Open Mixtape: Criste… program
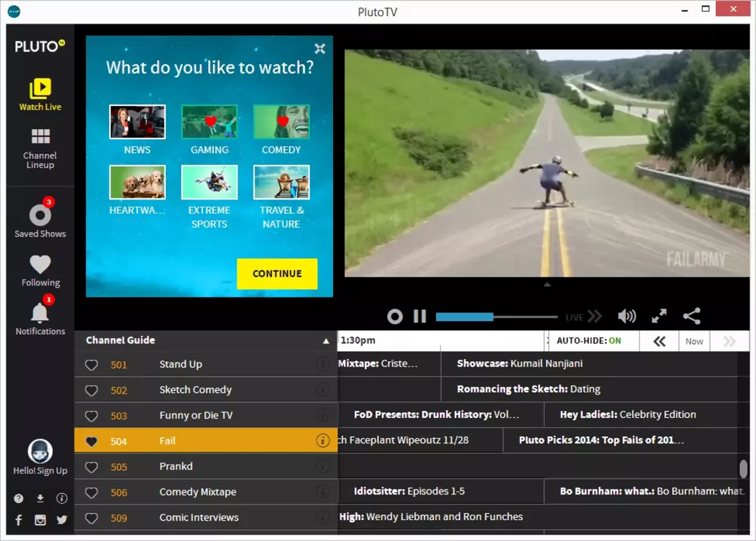 pyautogui.click(x=389, y=364)
